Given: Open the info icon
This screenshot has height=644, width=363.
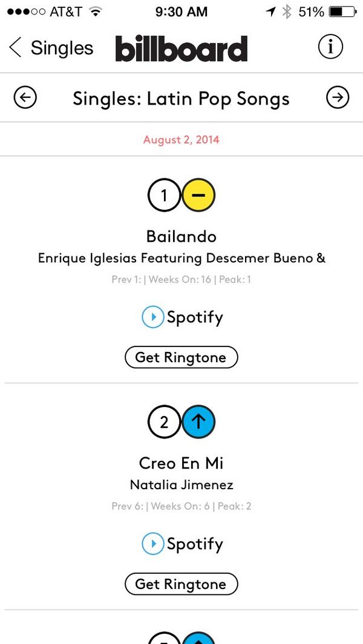Looking at the screenshot, I should pyautogui.click(x=330, y=47).
